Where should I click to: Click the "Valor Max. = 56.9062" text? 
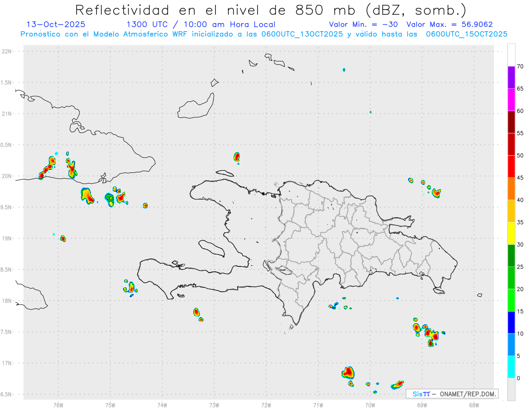click(450, 24)
